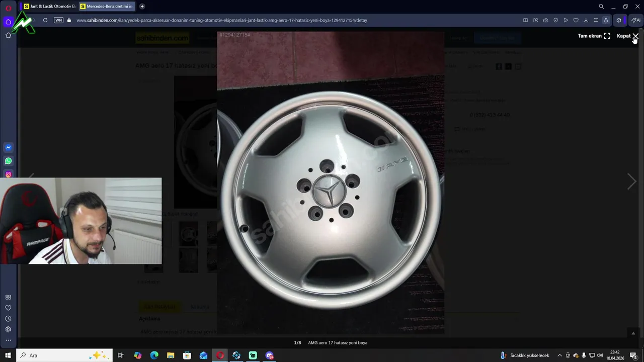Click the taskbar Ara search box

64,355
